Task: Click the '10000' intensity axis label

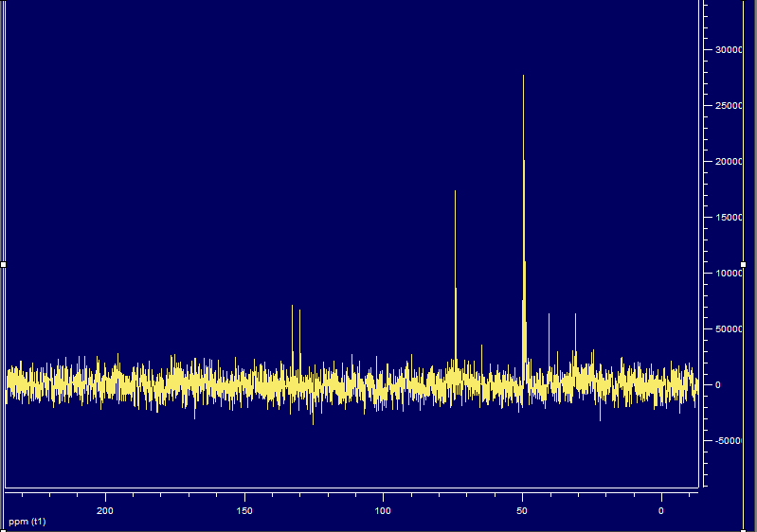Action: pos(729,274)
